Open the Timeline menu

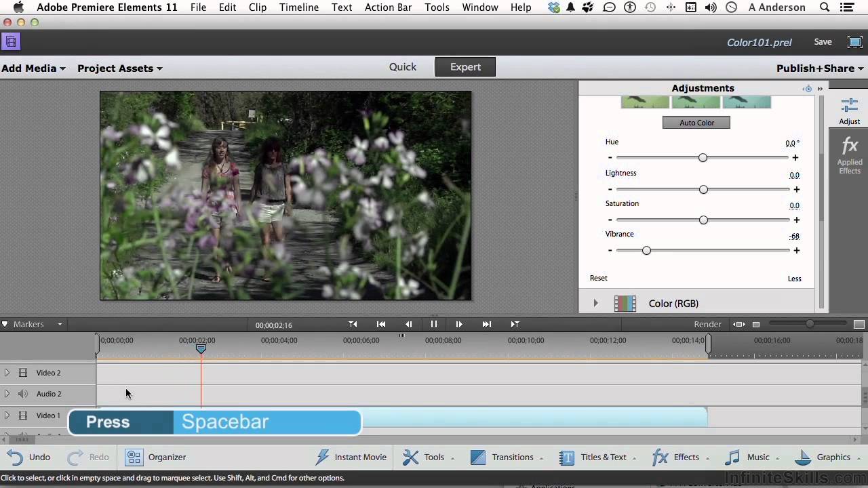299,7
